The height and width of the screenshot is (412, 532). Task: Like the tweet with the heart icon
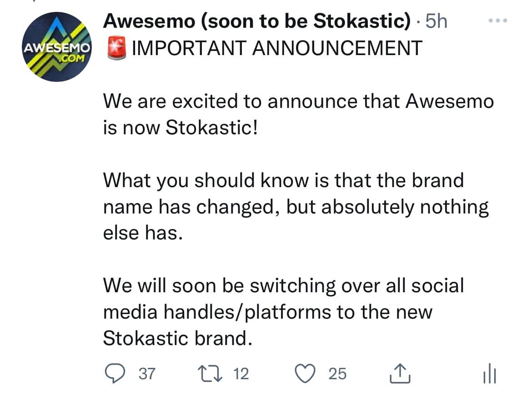point(305,373)
